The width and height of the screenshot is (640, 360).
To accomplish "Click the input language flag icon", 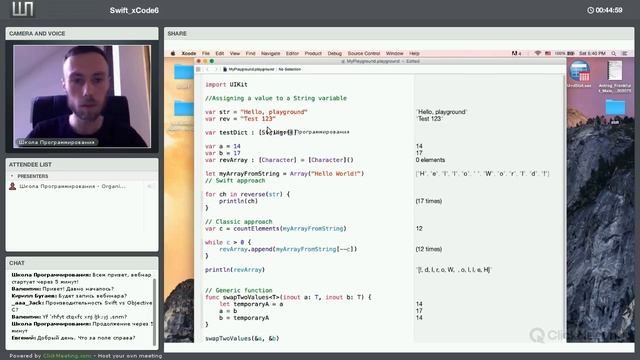I will coord(548,53).
